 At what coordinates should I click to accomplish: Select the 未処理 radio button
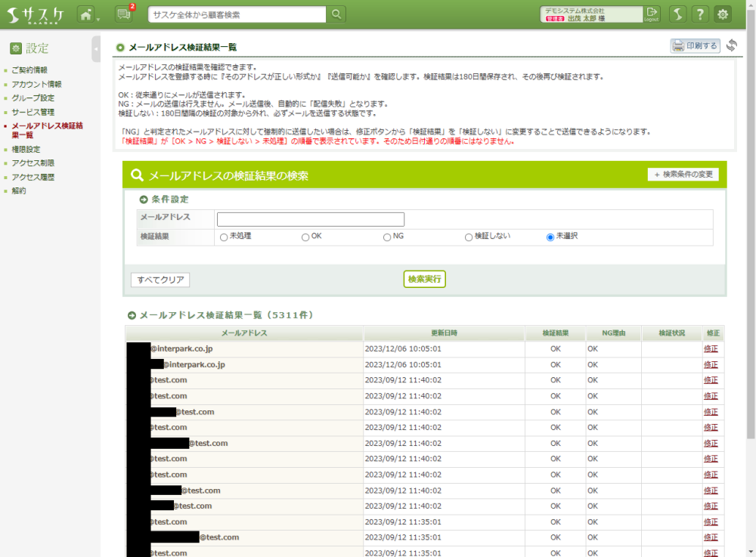pos(224,237)
